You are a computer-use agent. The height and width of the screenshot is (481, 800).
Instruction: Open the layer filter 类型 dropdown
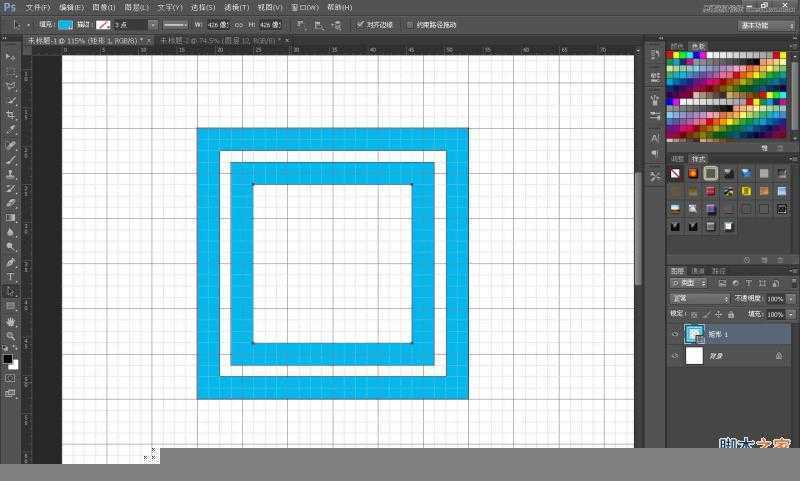pyautogui.click(x=689, y=283)
